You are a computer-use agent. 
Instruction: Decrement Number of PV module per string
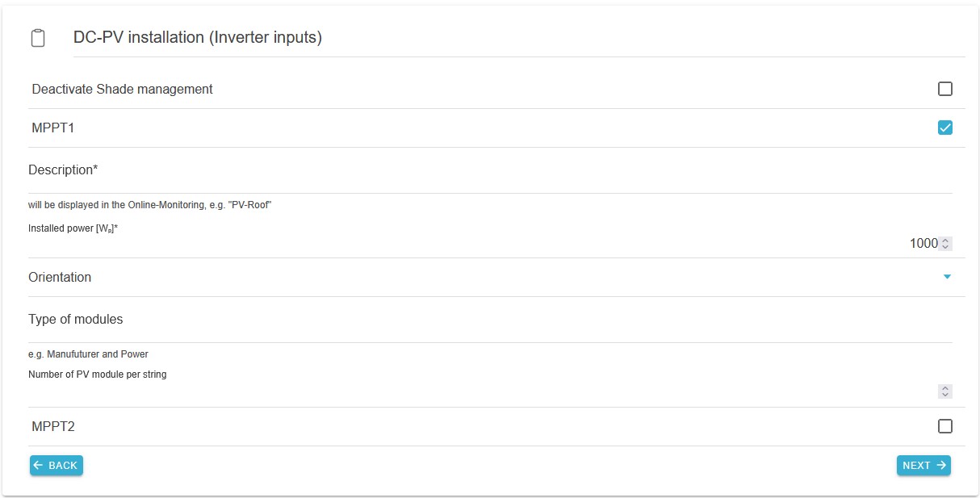pos(945,395)
